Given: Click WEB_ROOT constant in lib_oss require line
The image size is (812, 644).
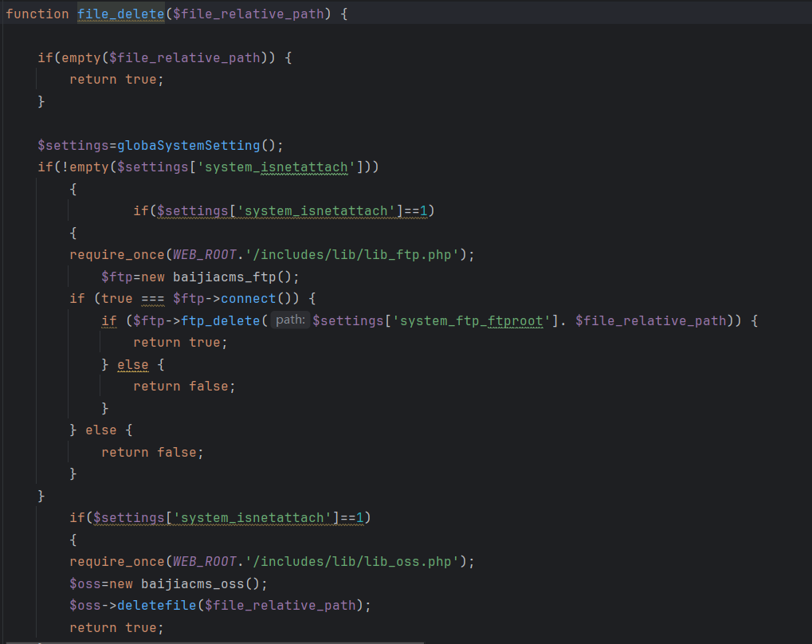Looking at the screenshot, I should [x=204, y=561].
